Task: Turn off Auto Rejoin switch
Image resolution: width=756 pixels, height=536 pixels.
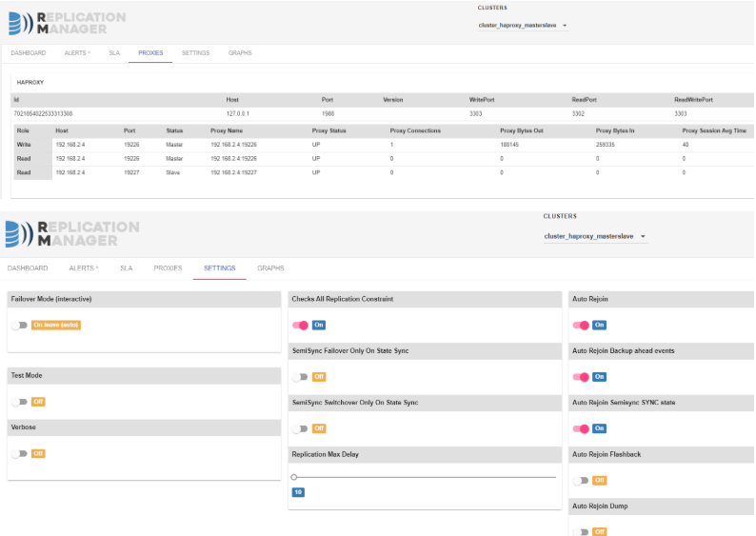Action: [x=581, y=325]
